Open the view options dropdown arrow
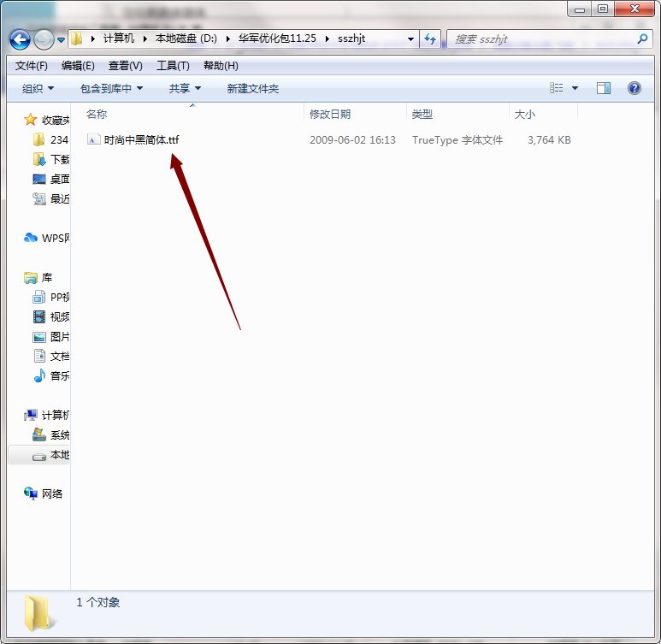 pyautogui.click(x=575, y=88)
